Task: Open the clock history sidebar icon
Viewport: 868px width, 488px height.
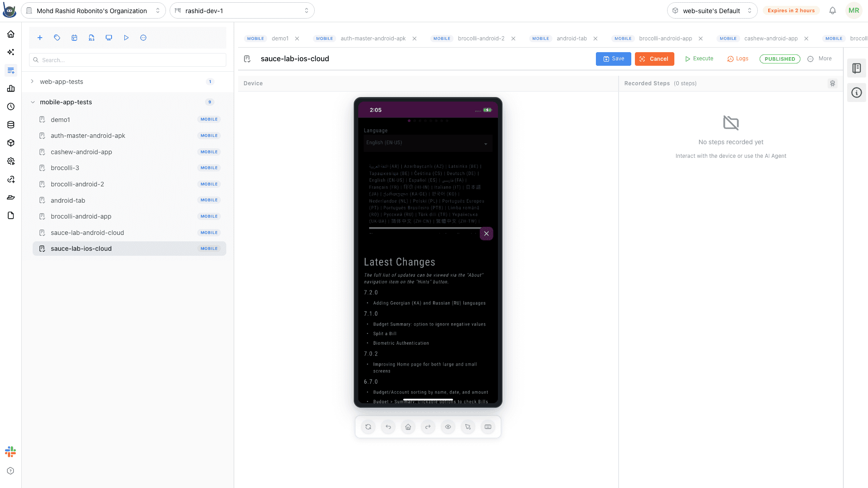Action: pos(11,107)
